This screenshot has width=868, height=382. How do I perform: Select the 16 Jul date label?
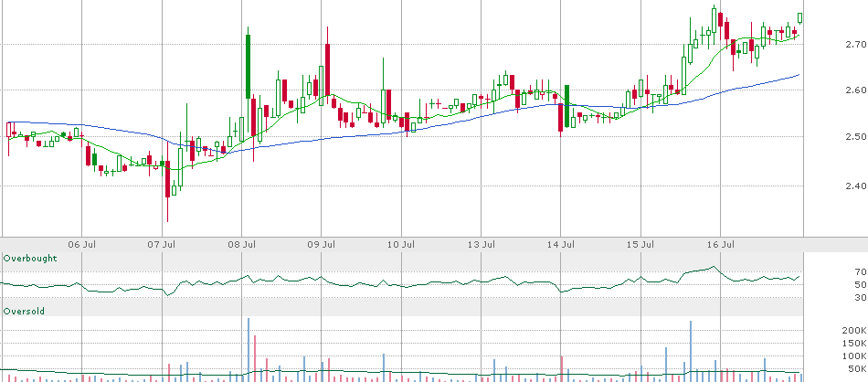(723, 244)
